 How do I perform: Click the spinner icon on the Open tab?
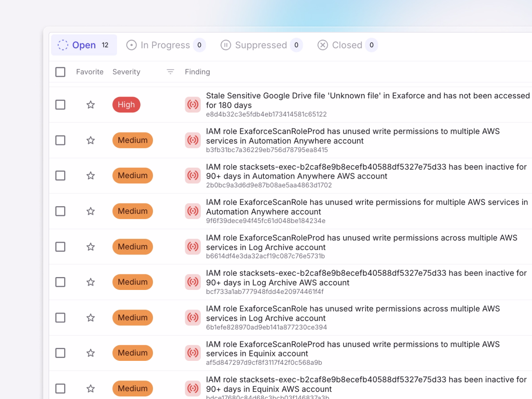point(63,45)
